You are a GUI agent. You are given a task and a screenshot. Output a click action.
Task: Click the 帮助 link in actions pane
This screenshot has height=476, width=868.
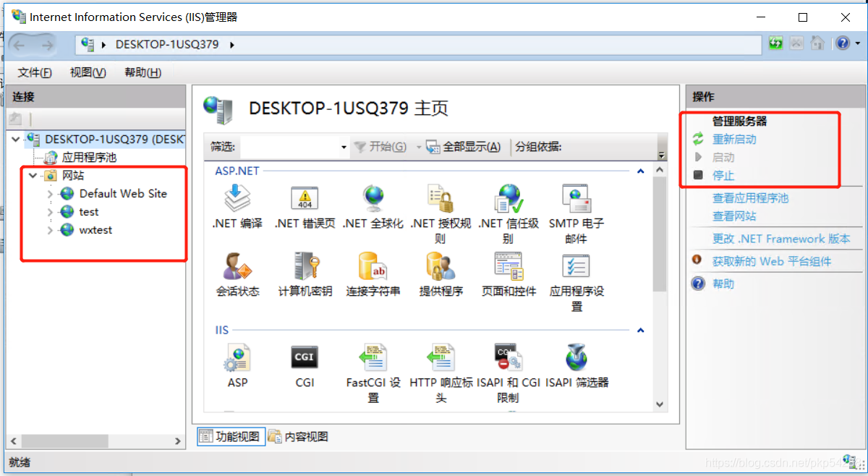coord(723,284)
